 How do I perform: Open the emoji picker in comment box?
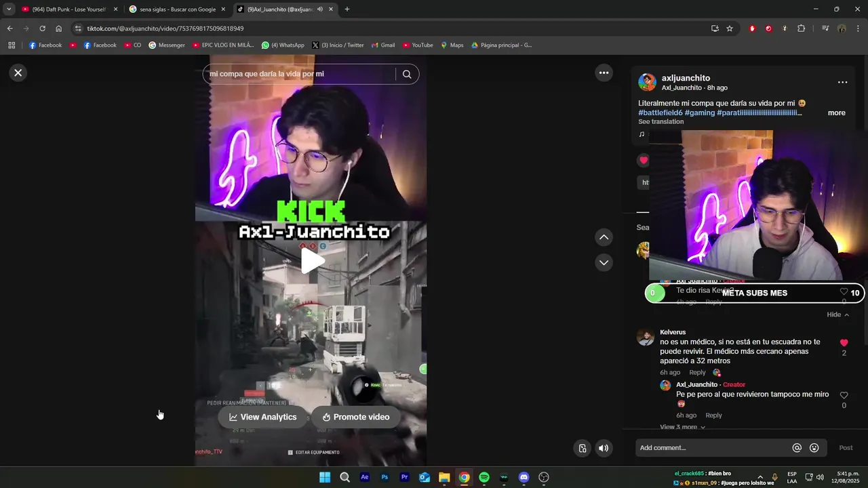point(814,448)
